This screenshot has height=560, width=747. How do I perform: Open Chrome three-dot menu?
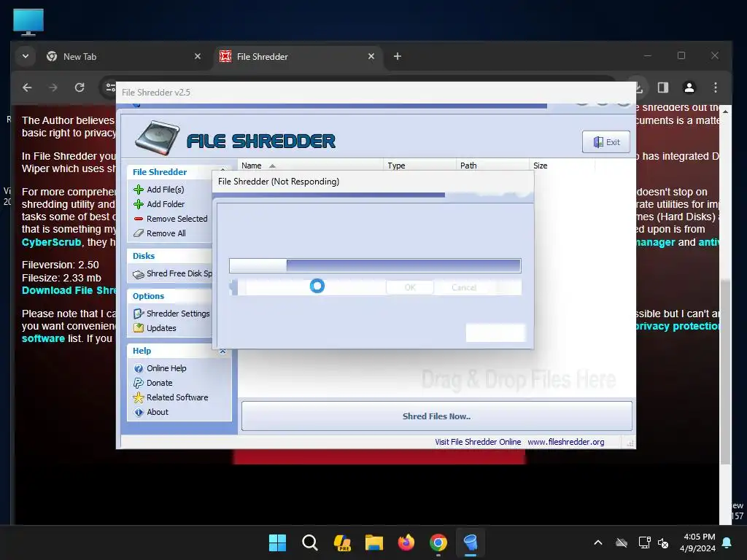click(716, 87)
